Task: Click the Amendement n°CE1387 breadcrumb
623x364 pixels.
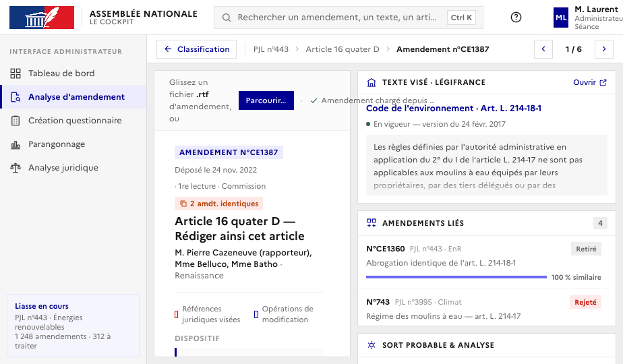Action: (x=442, y=49)
